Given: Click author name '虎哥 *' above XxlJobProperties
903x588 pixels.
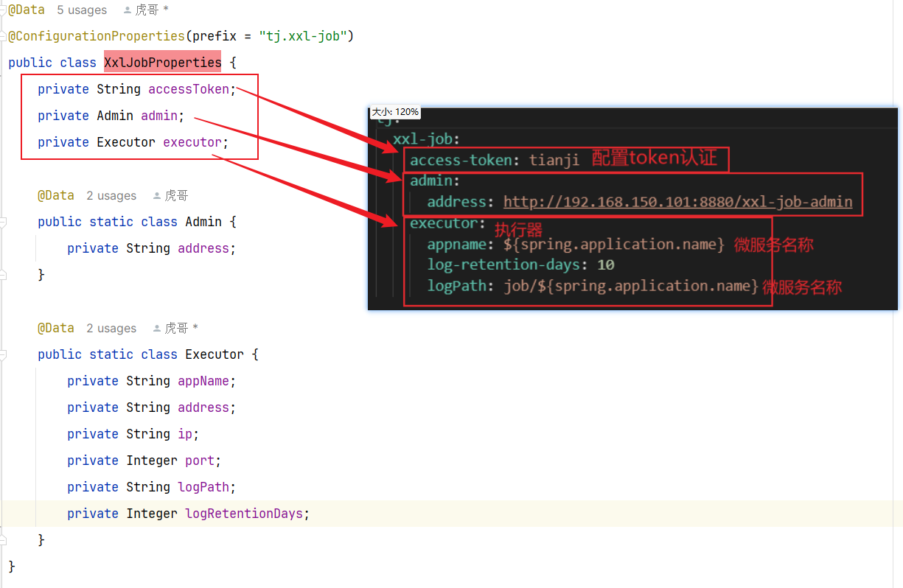Looking at the screenshot, I should pyautogui.click(x=152, y=10).
